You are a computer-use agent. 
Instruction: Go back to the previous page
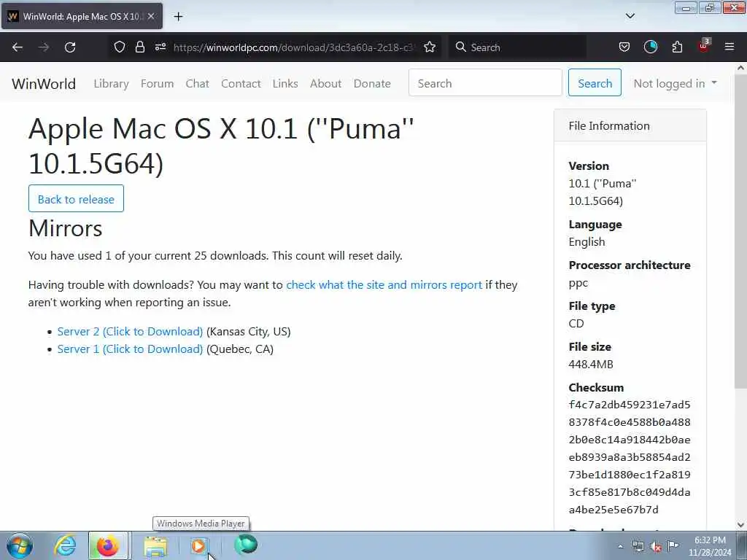coord(18,47)
